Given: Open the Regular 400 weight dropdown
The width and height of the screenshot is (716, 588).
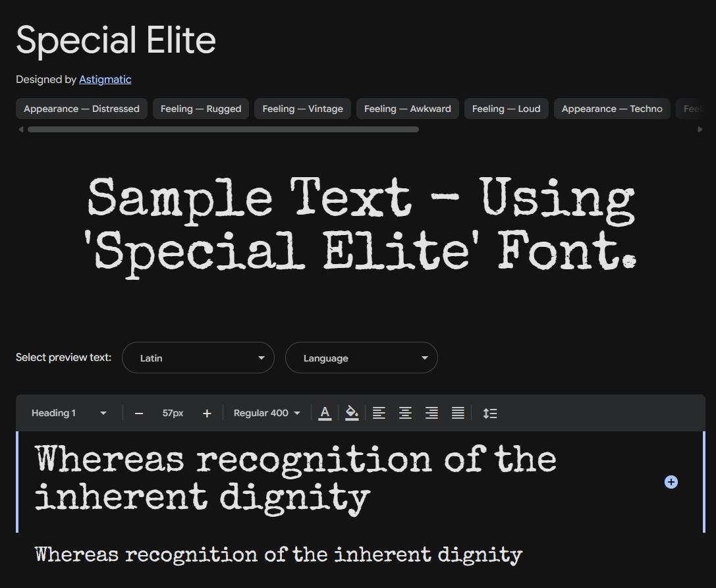Looking at the screenshot, I should (267, 413).
